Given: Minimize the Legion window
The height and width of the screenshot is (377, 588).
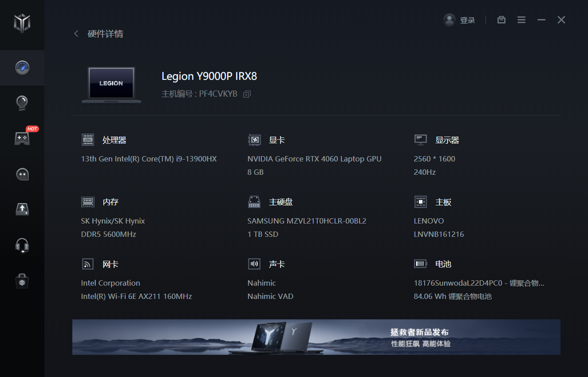Looking at the screenshot, I should tap(541, 20).
